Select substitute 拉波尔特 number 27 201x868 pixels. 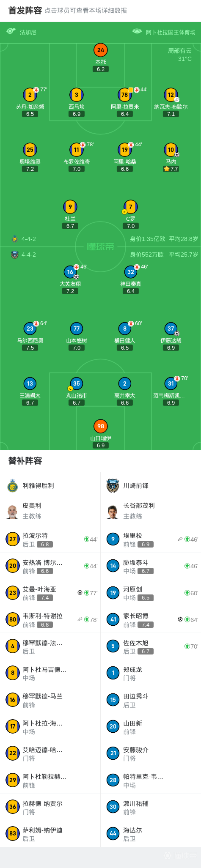(x=13, y=539)
